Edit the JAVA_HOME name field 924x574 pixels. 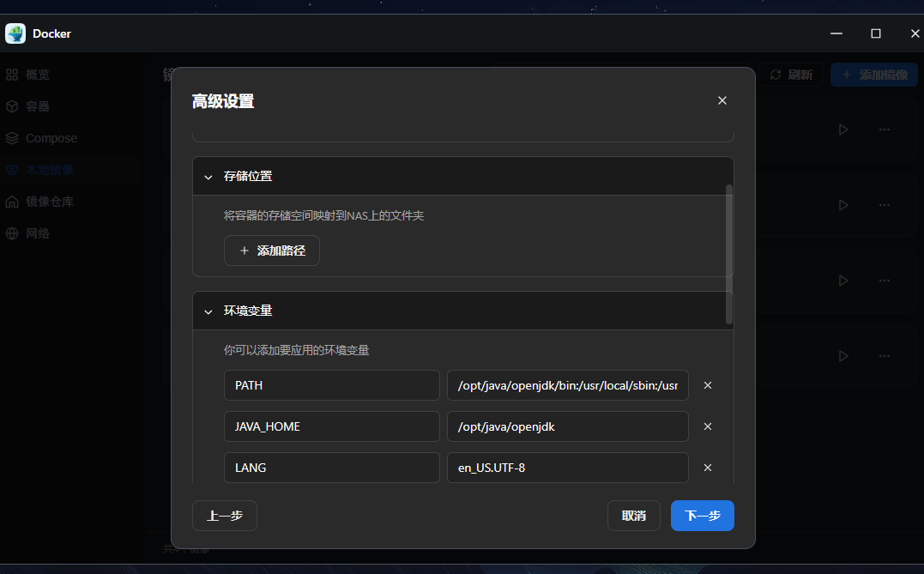[x=332, y=426]
